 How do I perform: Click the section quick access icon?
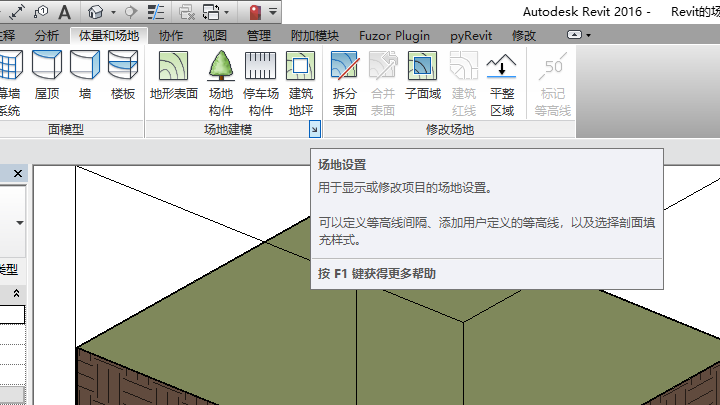click(x=131, y=12)
